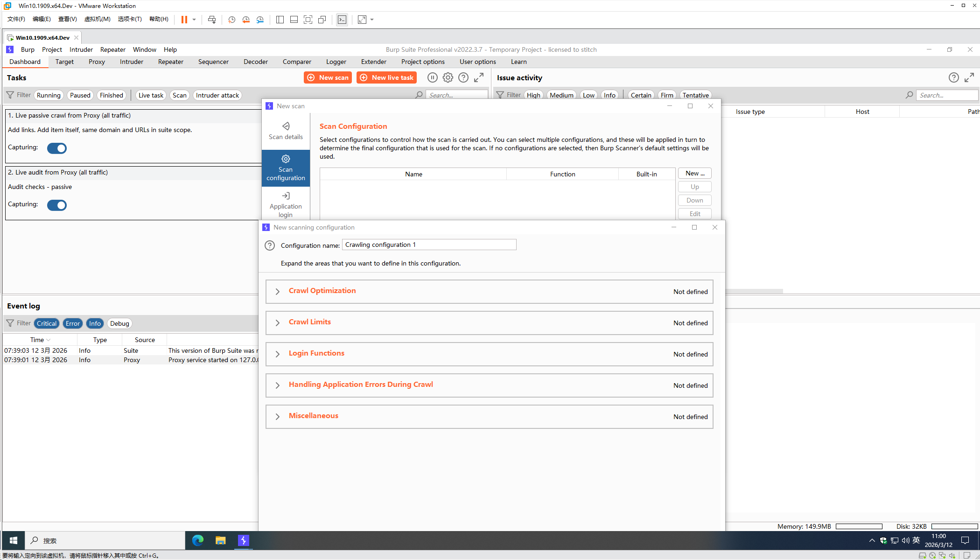Expand the Miscellaneous section
980x560 pixels.
coord(278,417)
